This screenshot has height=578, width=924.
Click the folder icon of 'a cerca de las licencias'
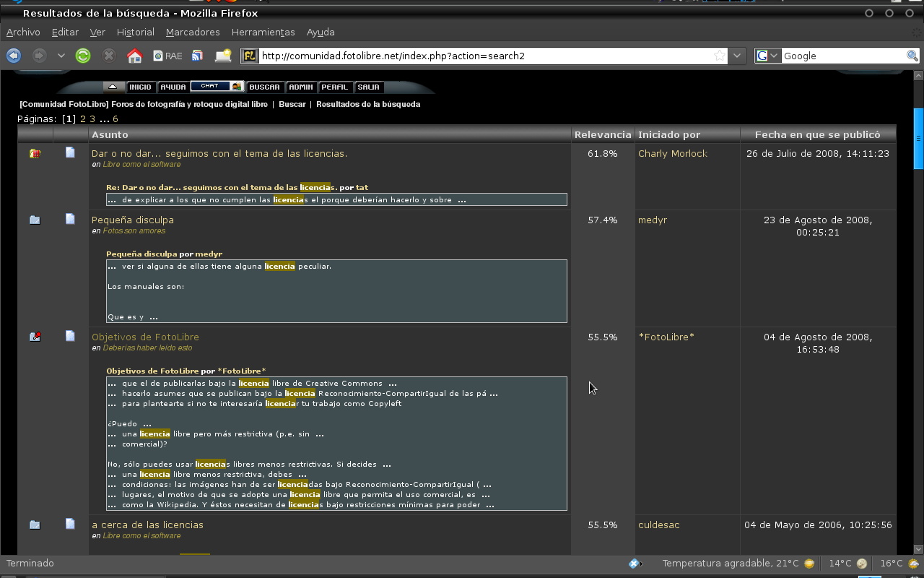35,525
